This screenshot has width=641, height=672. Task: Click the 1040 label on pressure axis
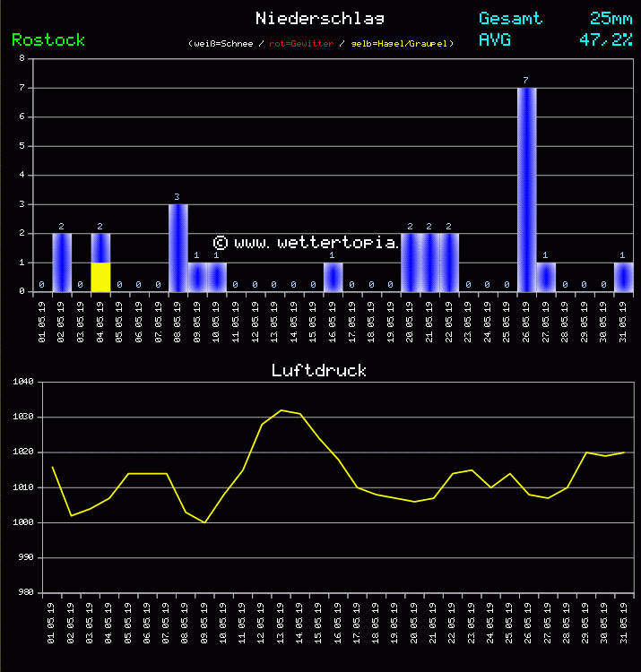click(22, 382)
